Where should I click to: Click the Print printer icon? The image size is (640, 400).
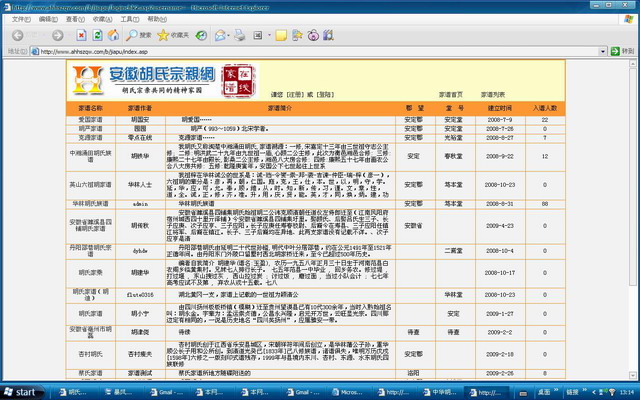(x=240, y=36)
